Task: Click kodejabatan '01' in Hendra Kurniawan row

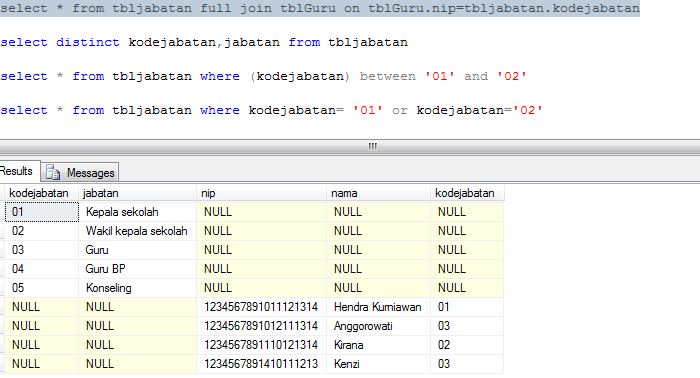Action: [467, 307]
